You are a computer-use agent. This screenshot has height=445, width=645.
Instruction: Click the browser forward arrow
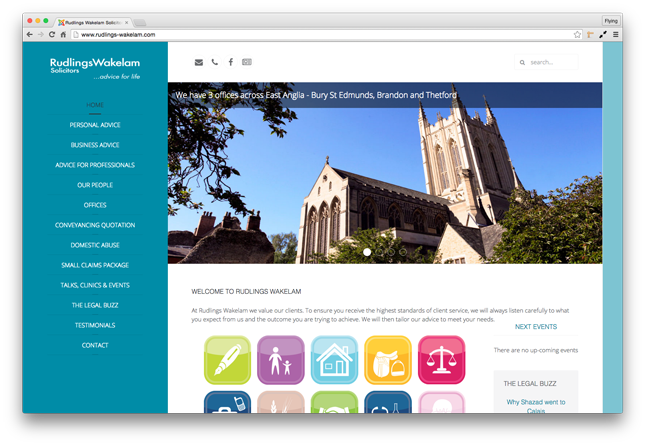[41, 35]
